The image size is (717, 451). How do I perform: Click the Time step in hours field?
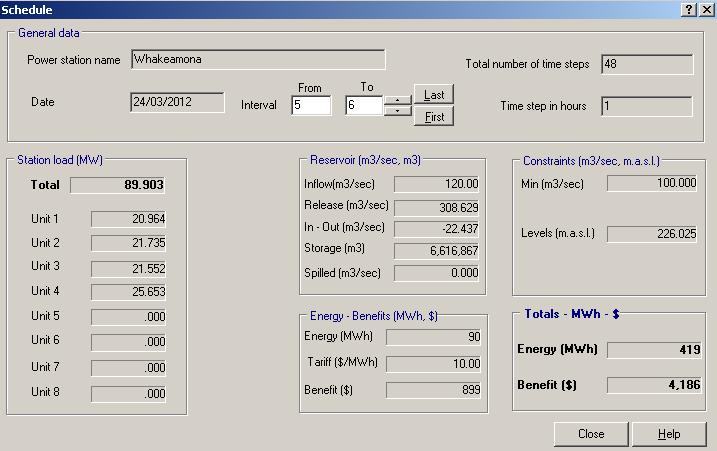click(x=647, y=106)
